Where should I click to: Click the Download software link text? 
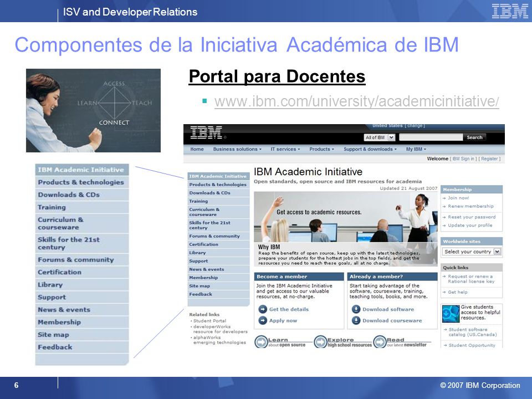388,309
